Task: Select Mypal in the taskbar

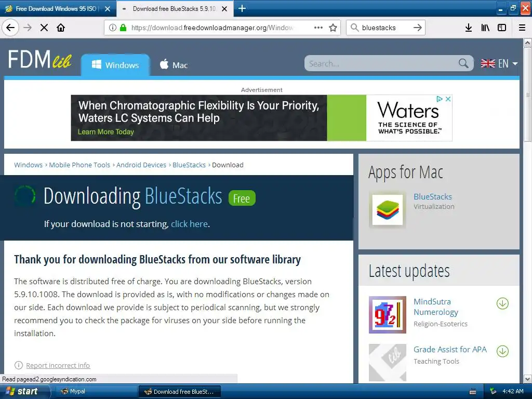Action: coord(95,392)
